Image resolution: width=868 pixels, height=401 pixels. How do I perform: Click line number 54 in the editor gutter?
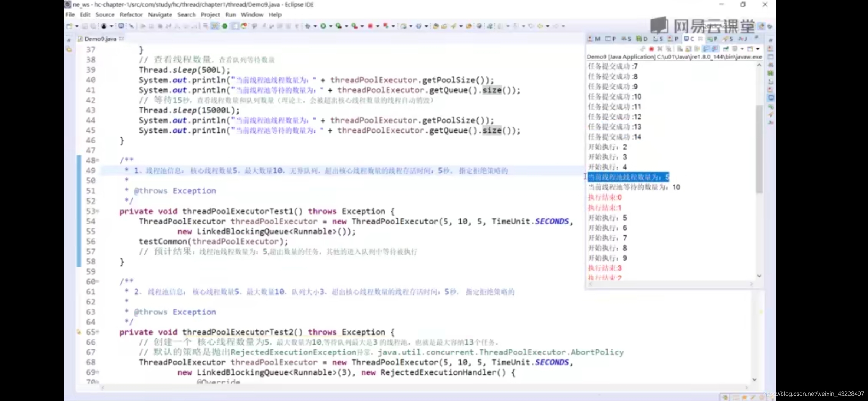(x=91, y=221)
